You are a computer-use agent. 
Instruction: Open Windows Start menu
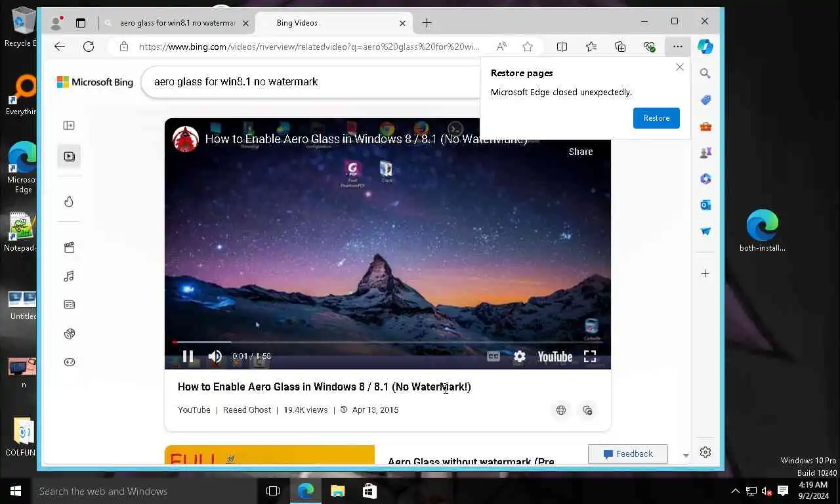click(16, 491)
